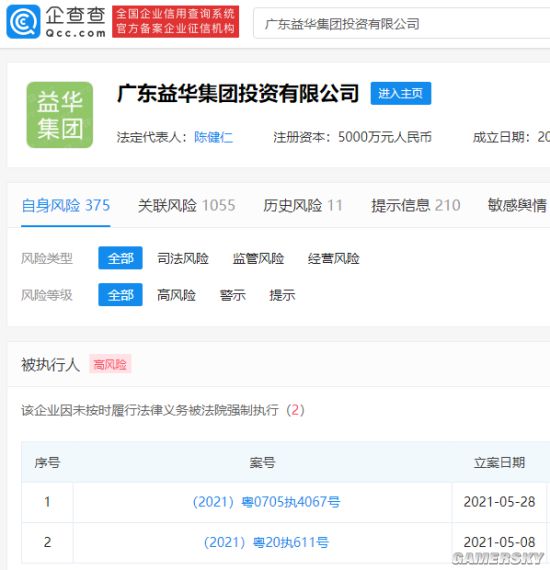This screenshot has height=570, width=550.
Task: Click the red 全国企业信用查询系统 banner
Action: pyautogui.click(x=176, y=21)
